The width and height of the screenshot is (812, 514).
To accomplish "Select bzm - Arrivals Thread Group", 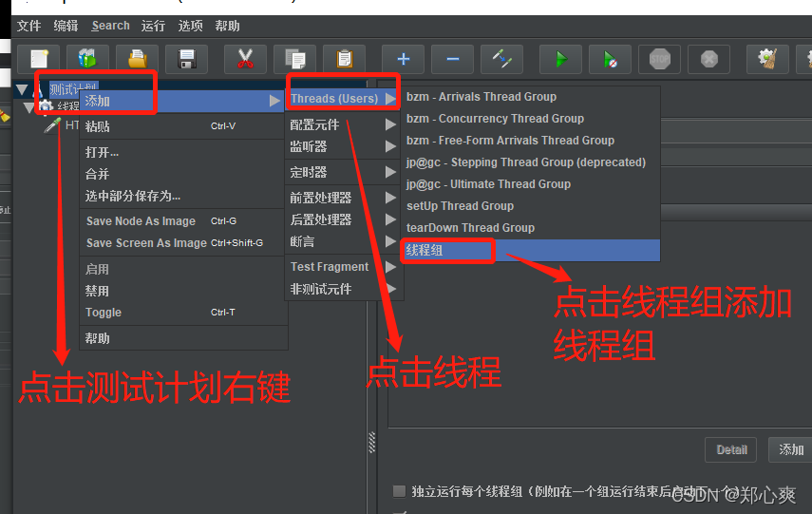I will (x=530, y=97).
